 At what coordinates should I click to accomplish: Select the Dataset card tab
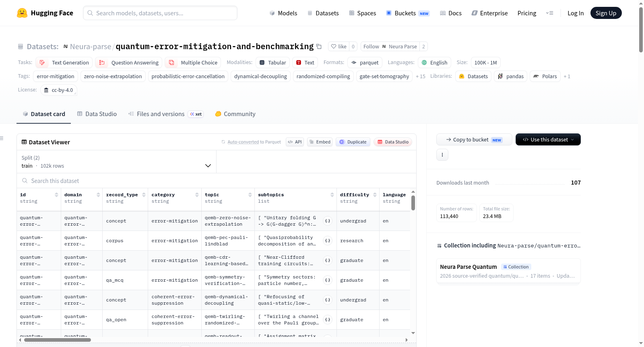[x=44, y=114]
